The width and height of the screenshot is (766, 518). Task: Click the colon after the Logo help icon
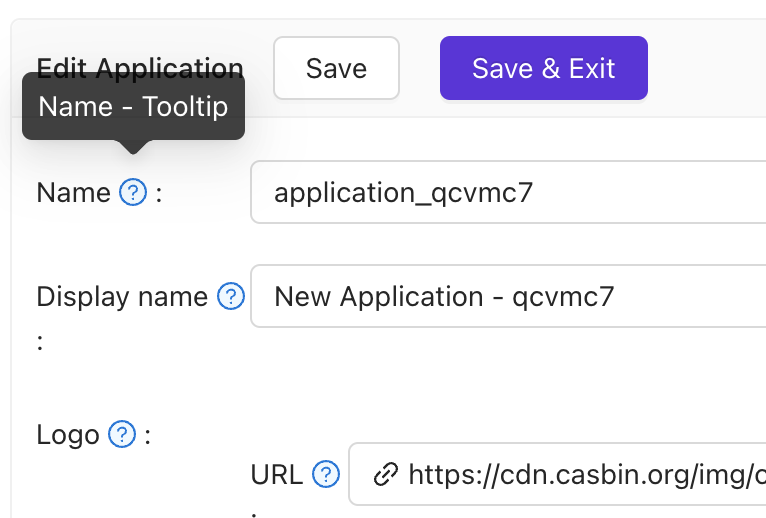click(x=147, y=435)
